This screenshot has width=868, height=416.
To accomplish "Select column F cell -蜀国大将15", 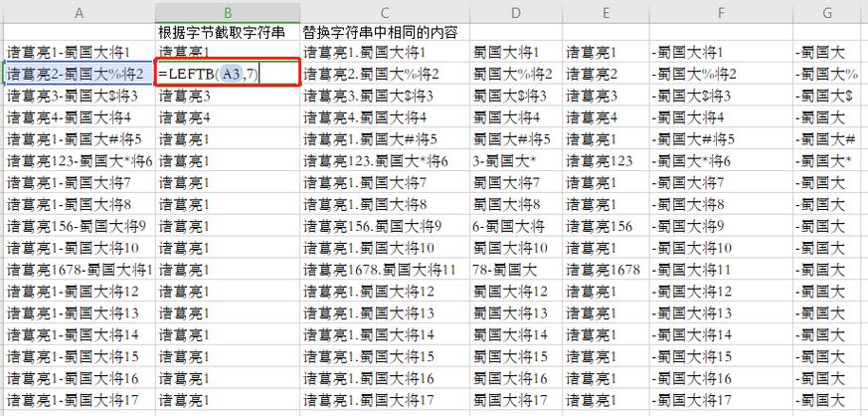I will click(x=721, y=356).
